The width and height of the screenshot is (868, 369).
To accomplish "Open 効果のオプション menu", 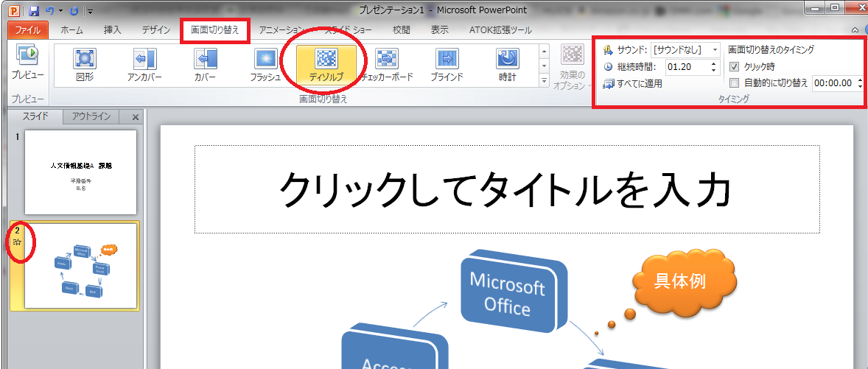I will (x=572, y=68).
